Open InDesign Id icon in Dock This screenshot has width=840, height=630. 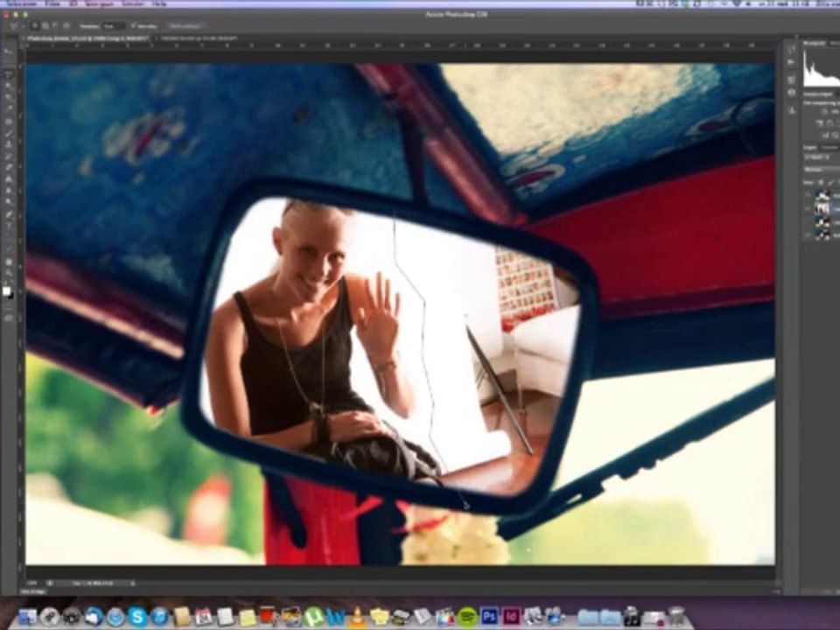click(511, 617)
